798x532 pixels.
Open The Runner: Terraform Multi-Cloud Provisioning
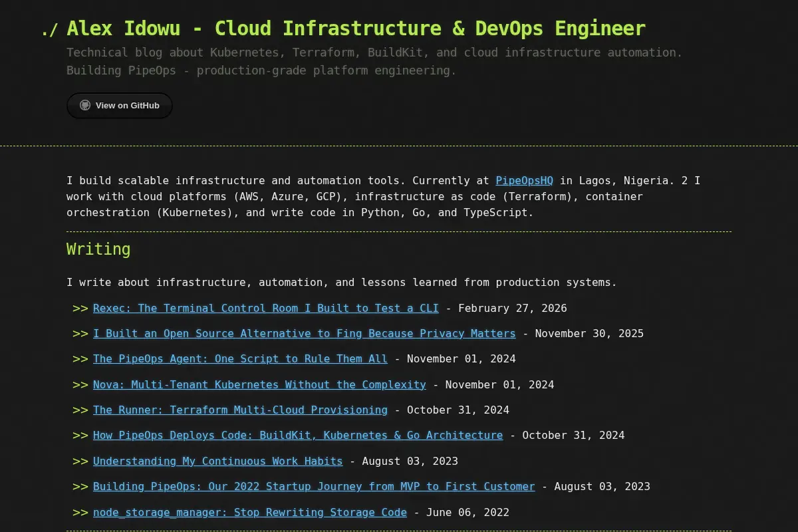(240, 410)
